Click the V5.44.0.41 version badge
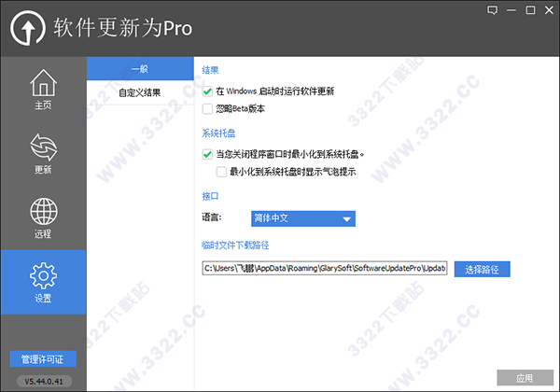The image size is (560, 392). (x=44, y=382)
